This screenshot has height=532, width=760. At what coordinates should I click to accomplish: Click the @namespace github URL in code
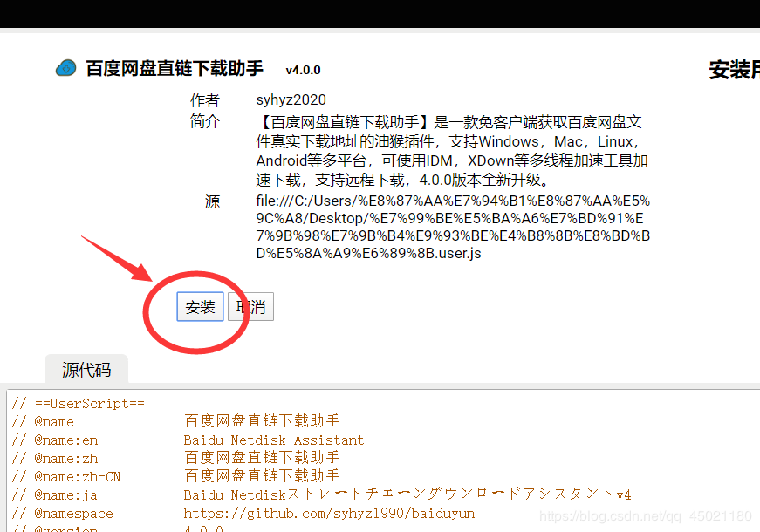pos(329,513)
